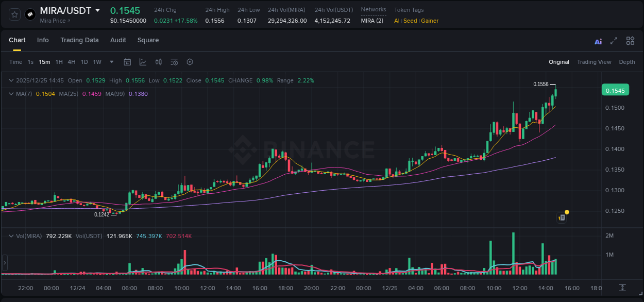
Task: Select the Seed token tag
Action: click(x=410, y=21)
